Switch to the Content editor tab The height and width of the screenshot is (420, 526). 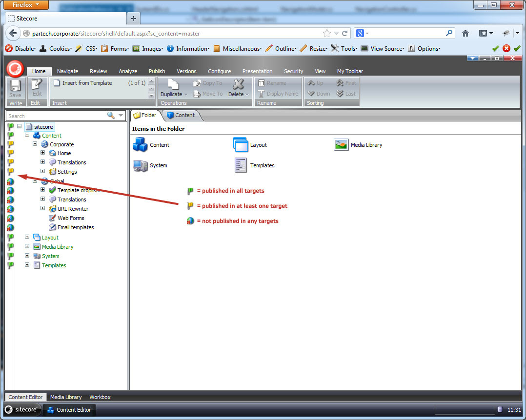point(181,115)
